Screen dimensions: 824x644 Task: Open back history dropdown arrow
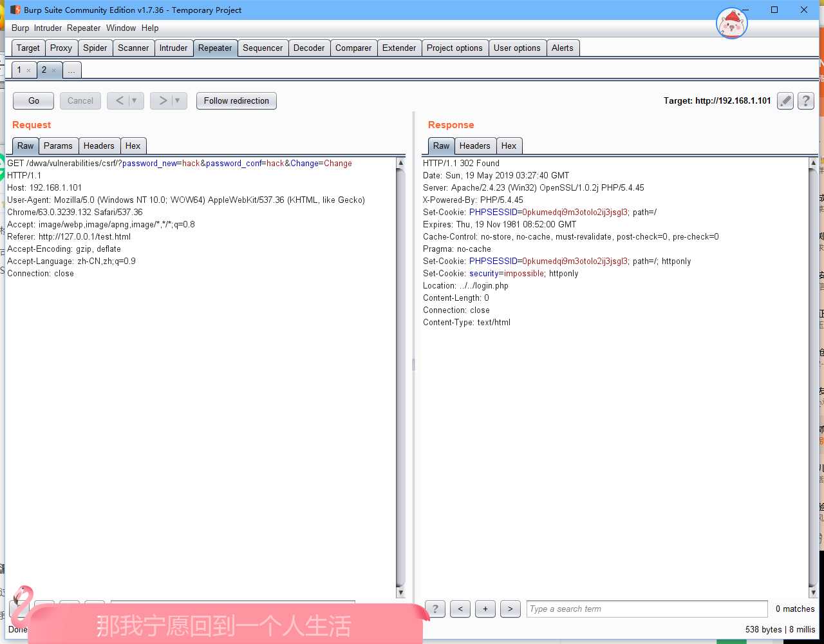click(x=135, y=100)
